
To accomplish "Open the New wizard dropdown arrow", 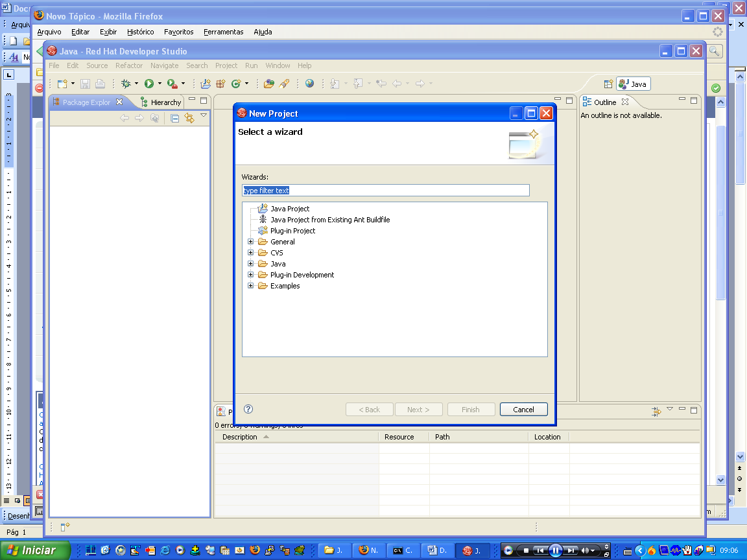I will [73, 84].
